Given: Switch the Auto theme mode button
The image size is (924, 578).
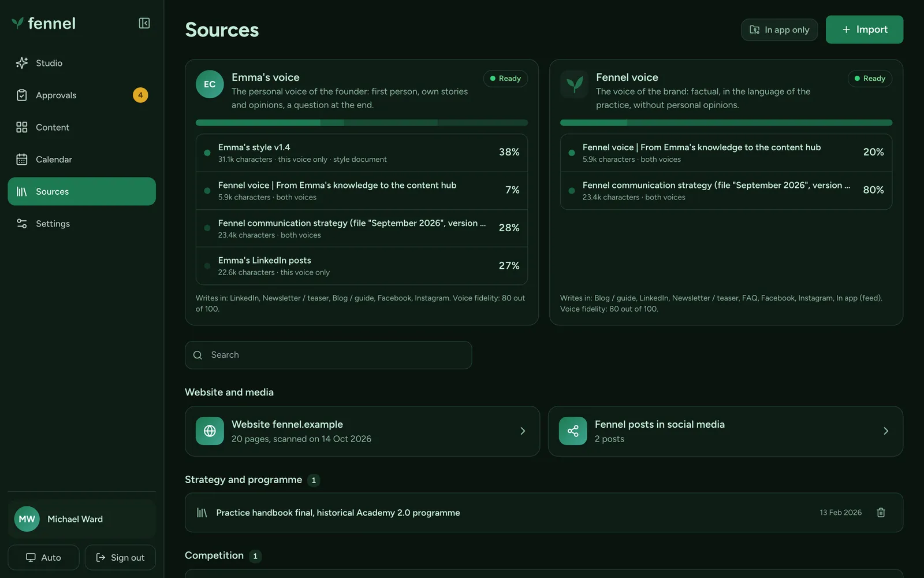Looking at the screenshot, I should click(43, 557).
